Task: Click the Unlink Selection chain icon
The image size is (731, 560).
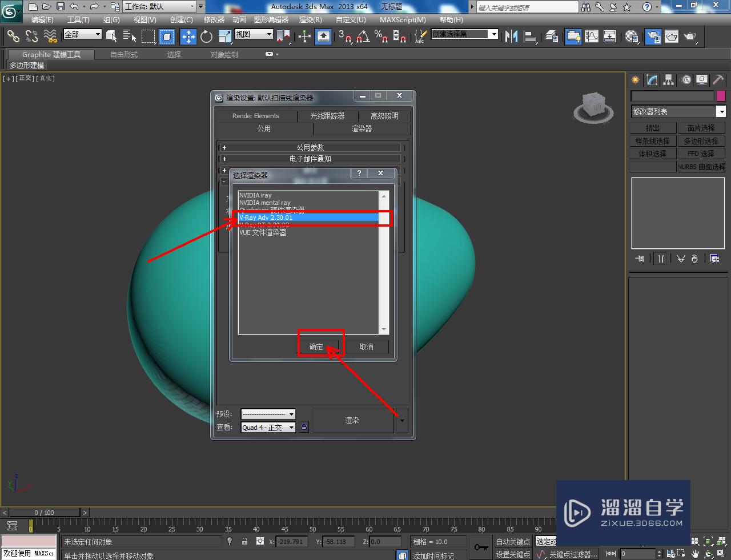Action: [x=31, y=37]
